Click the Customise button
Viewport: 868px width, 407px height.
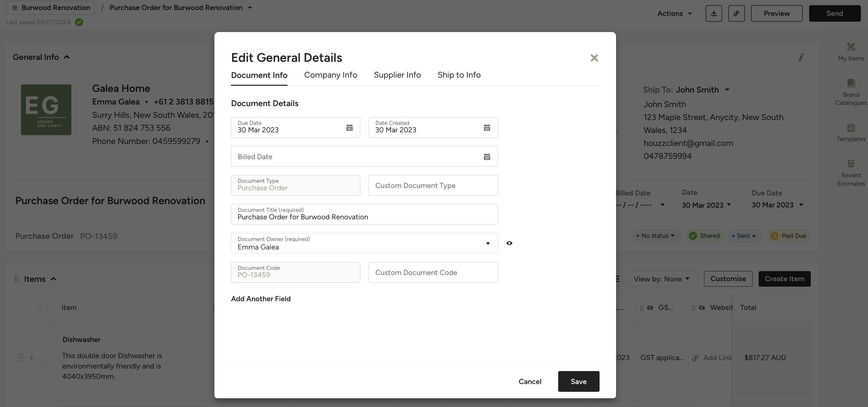click(728, 279)
